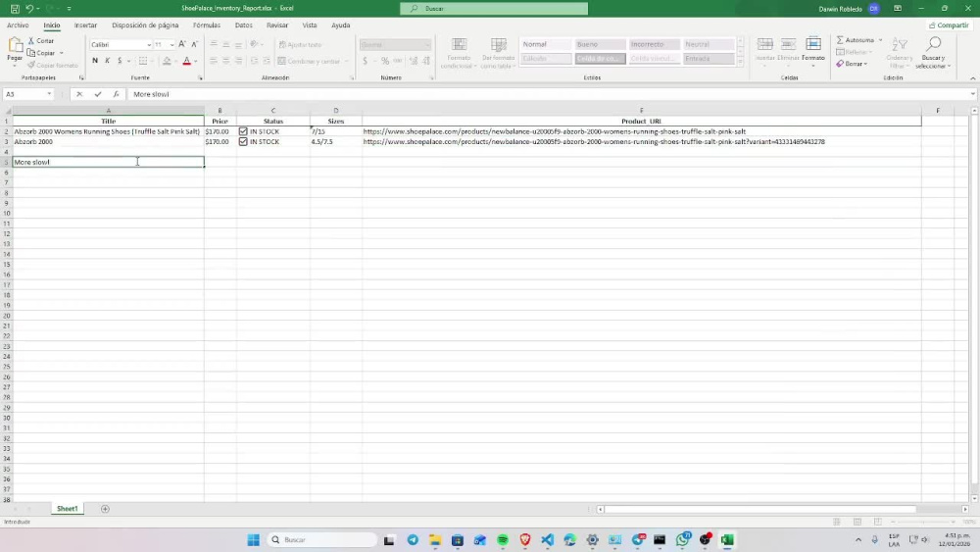Open Ribbon display options in the title bar
The height and width of the screenshot is (552, 980).
point(898,9)
